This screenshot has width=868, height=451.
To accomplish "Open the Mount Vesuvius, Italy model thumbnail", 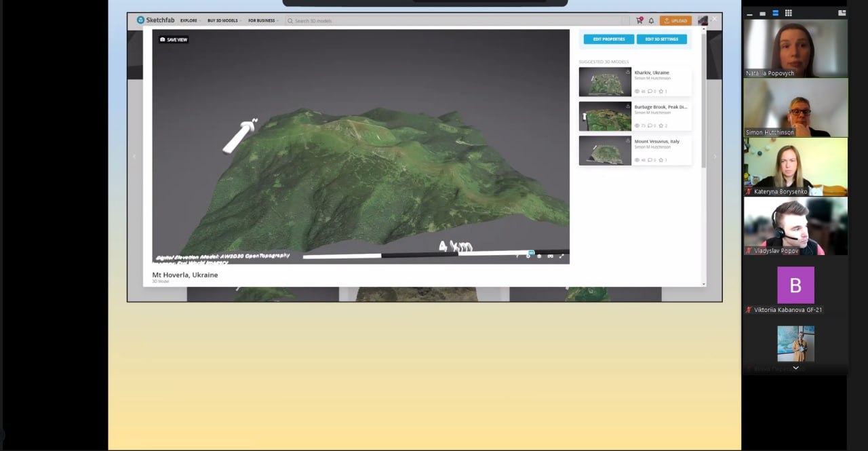I will point(605,151).
